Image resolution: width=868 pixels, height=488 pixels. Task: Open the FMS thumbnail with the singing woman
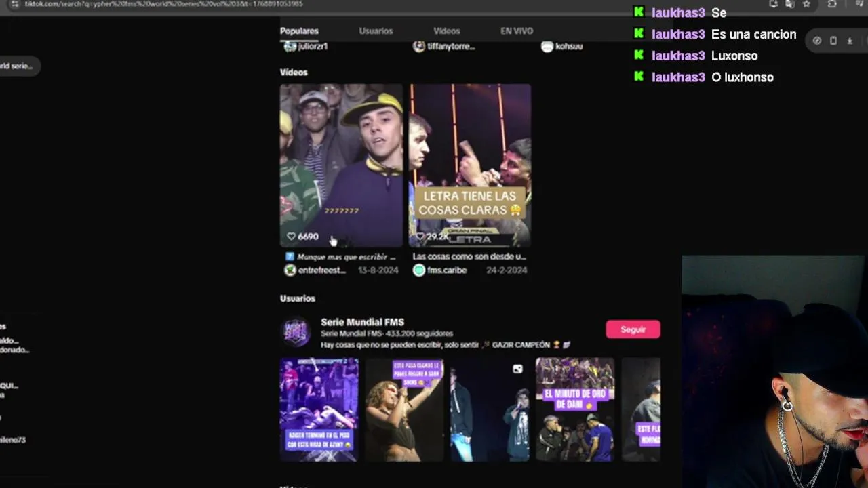click(404, 409)
